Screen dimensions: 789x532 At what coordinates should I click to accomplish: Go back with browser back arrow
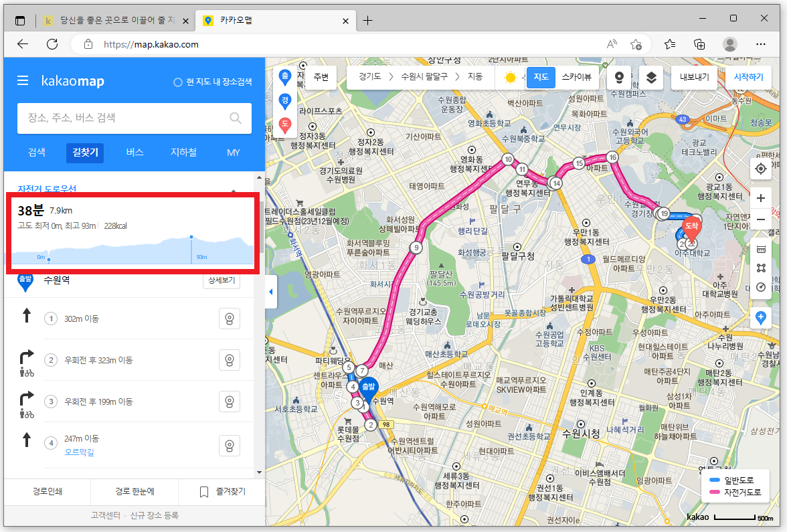tap(23, 44)
